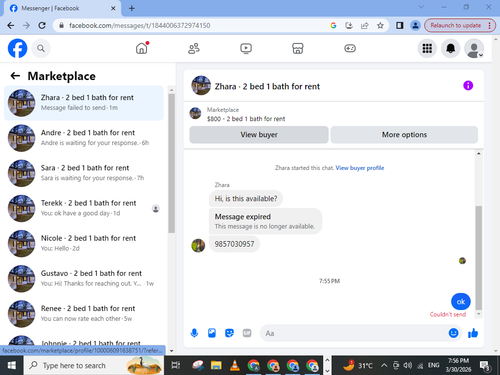Screen dimensions: 500x375
Task: Reload the page
Action: pyautogui.click(x=42, y=25)
